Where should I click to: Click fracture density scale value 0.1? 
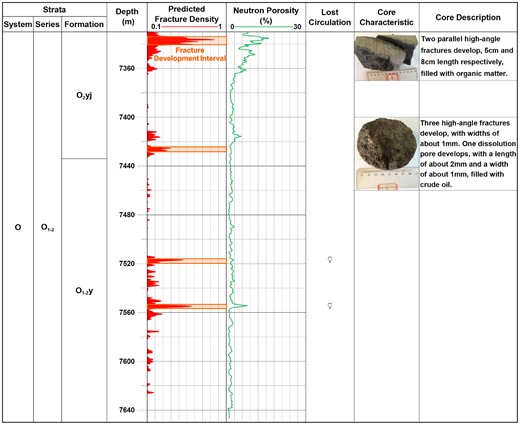tap(156, 27)
